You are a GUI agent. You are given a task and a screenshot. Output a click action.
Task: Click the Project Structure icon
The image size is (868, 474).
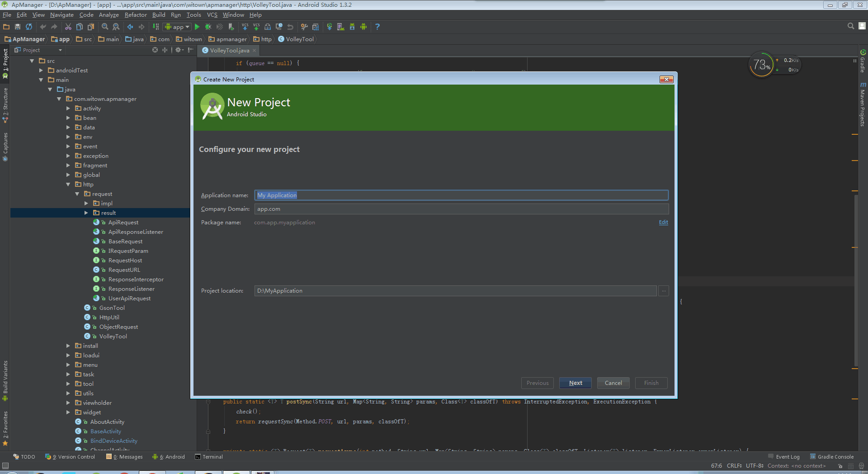(316, 27)
